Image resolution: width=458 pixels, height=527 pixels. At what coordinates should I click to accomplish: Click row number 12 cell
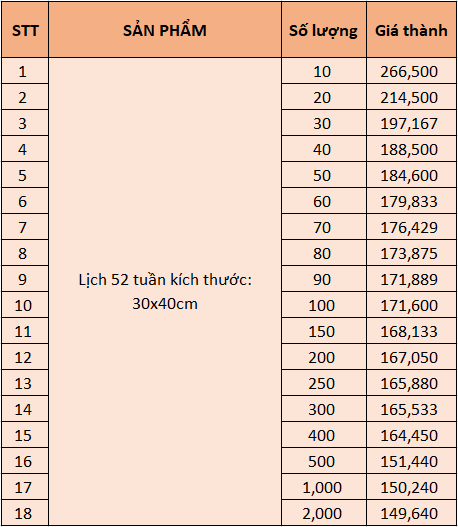click(x=25, y=357)
